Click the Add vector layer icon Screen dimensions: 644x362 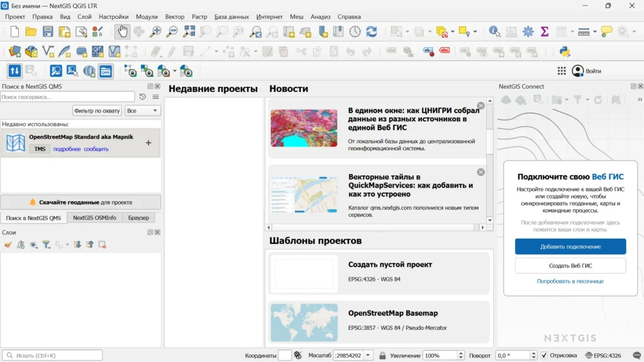pos(48,52)
